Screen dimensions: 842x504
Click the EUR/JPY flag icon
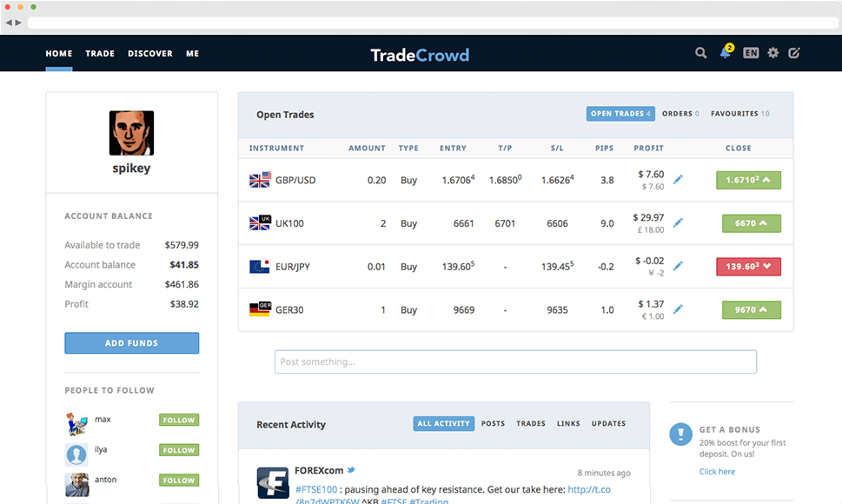[260, 266]
